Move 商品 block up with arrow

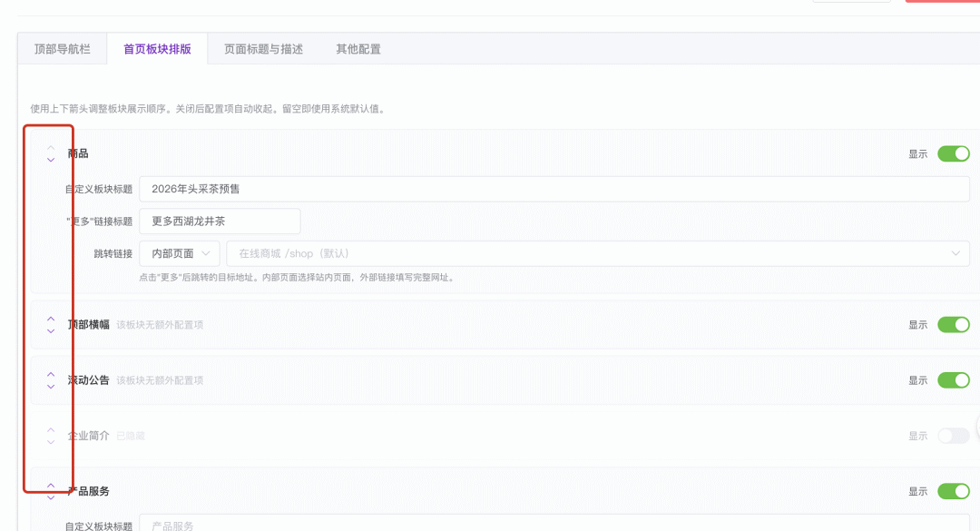pyautogui.click(x=51, y=148)
